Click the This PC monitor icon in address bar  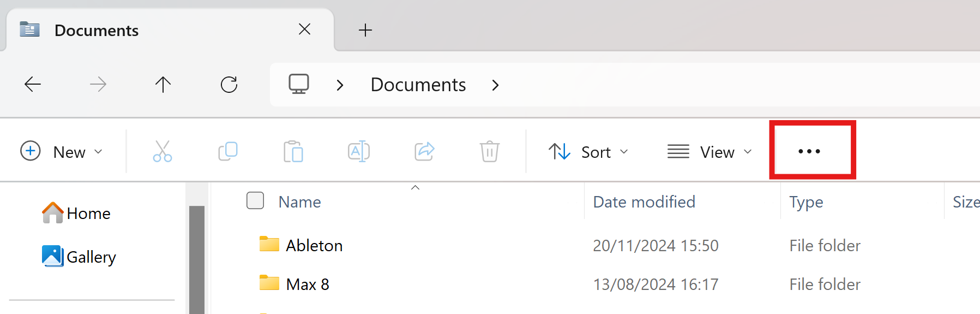299,84
